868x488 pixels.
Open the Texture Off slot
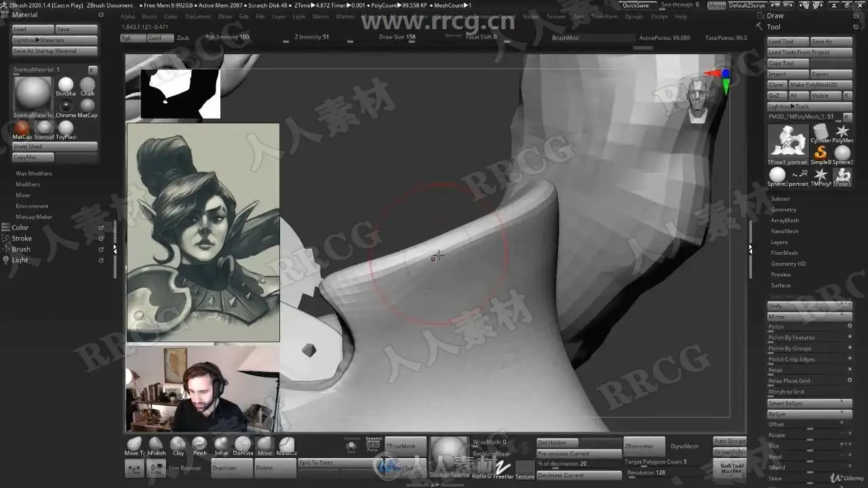[x=525, y=468]
